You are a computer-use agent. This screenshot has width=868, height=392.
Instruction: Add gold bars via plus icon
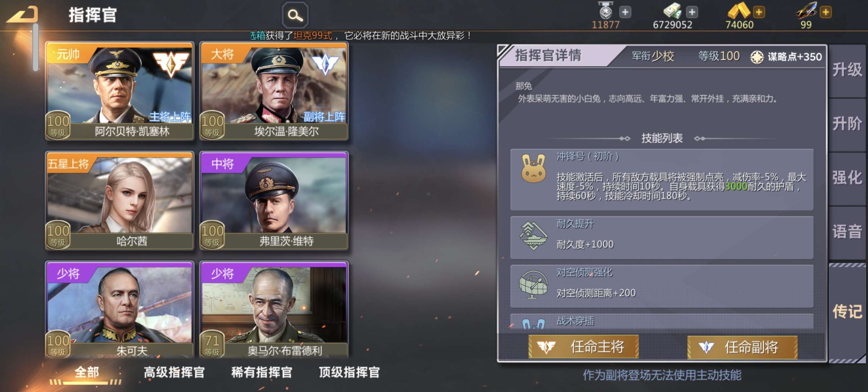point(759,12)
